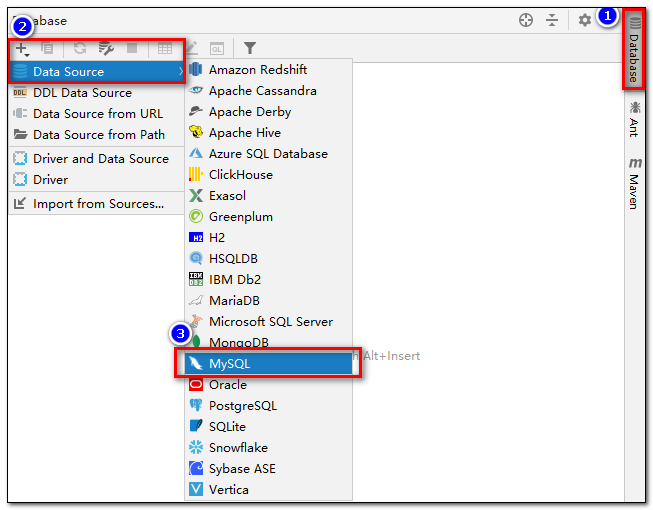Open the Ant tool window tab
This screenshot has height=510, width=653.
[x=634, y=119]
